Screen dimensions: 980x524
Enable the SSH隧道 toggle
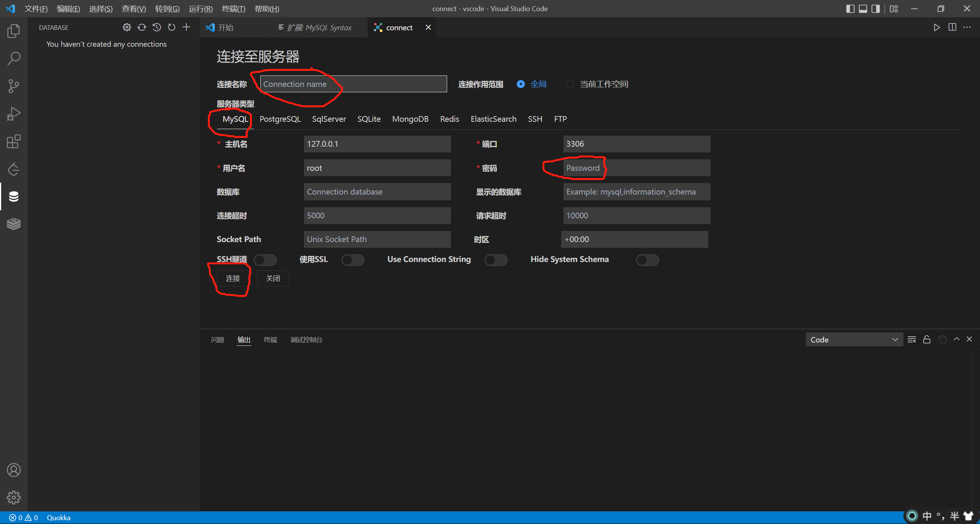[x=265, y=260]
